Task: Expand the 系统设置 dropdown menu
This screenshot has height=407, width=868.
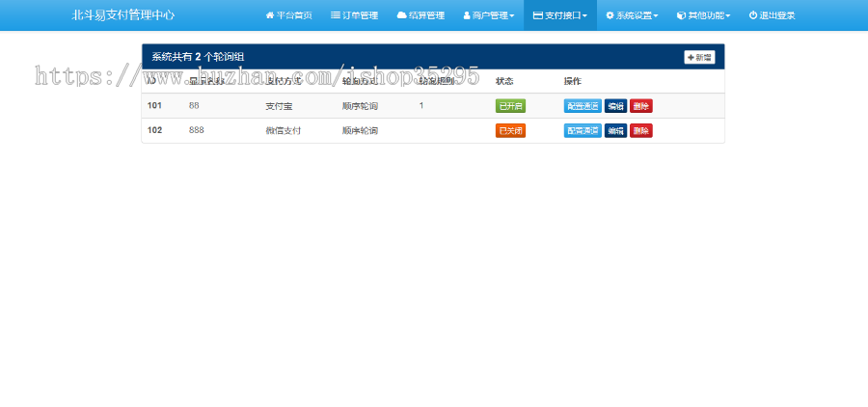Action: pos(632,15)
